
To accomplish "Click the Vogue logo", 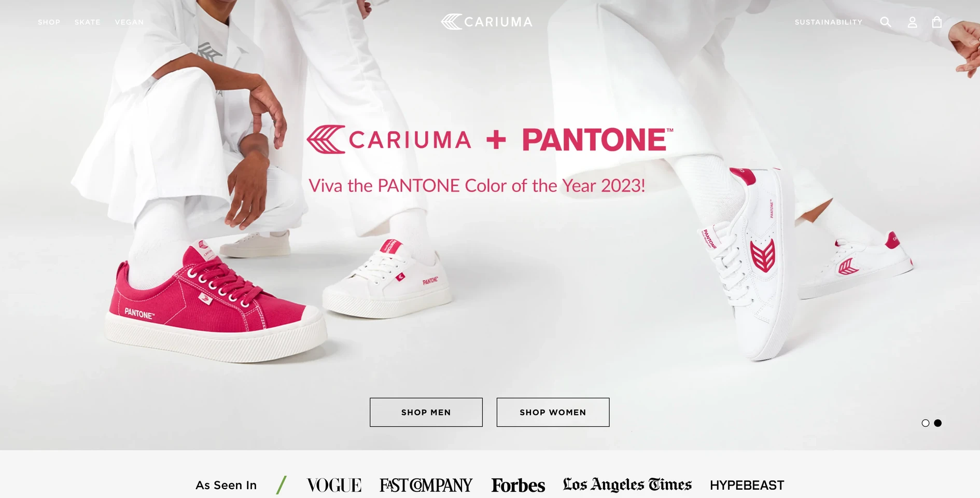I will click(x=334, y=485).
